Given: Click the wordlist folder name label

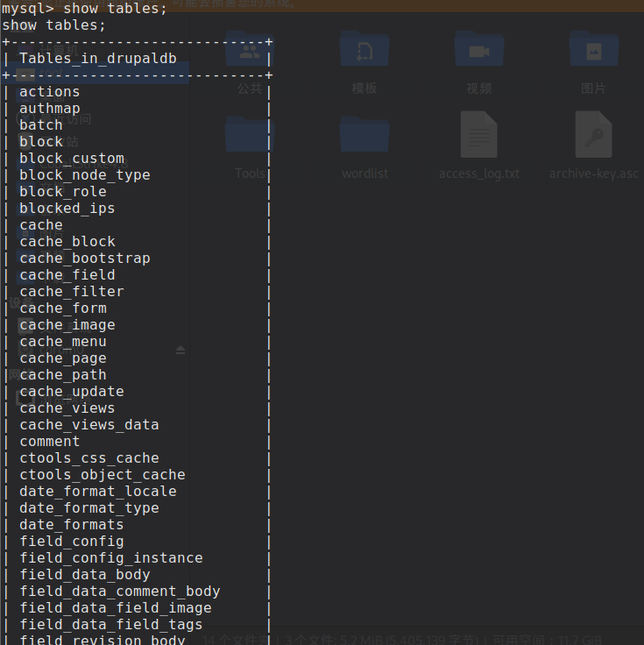Looking at the screenshot, I should pyautogui.click(x=364, y=174).
